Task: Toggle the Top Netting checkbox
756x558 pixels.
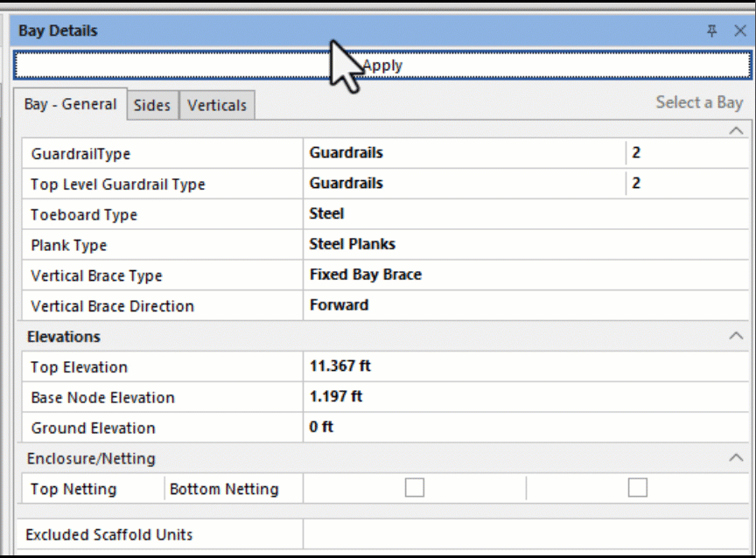Action: [414, 488]
